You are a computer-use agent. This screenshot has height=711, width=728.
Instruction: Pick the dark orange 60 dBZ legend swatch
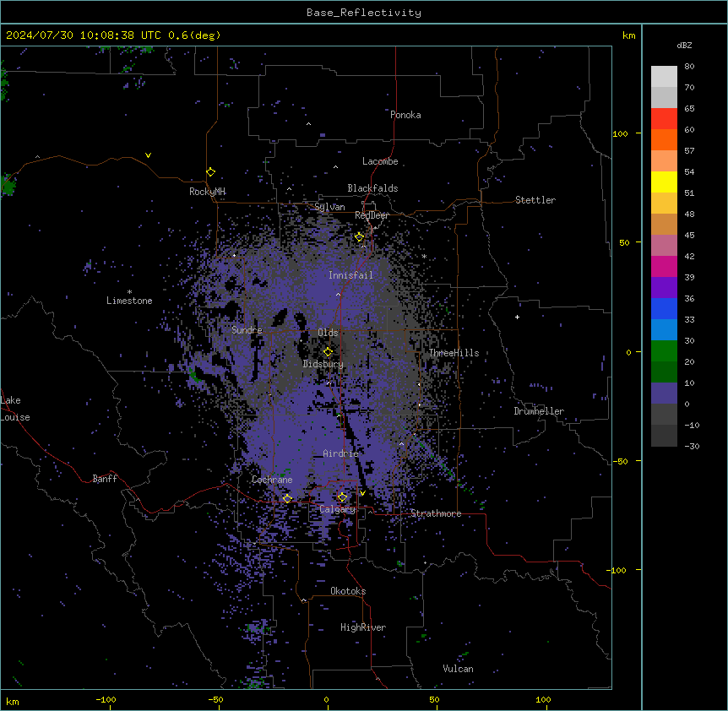click(664, 139)
